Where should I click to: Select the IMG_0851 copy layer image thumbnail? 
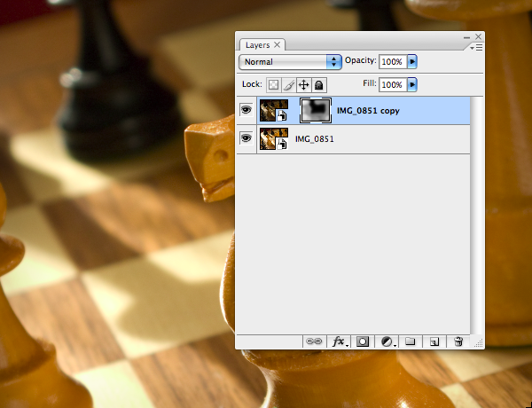(x=274, y=110)
